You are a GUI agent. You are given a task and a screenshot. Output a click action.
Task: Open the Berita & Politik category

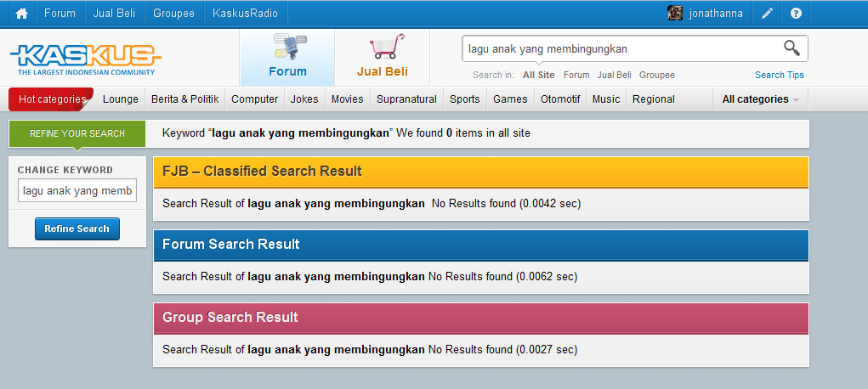184,99
